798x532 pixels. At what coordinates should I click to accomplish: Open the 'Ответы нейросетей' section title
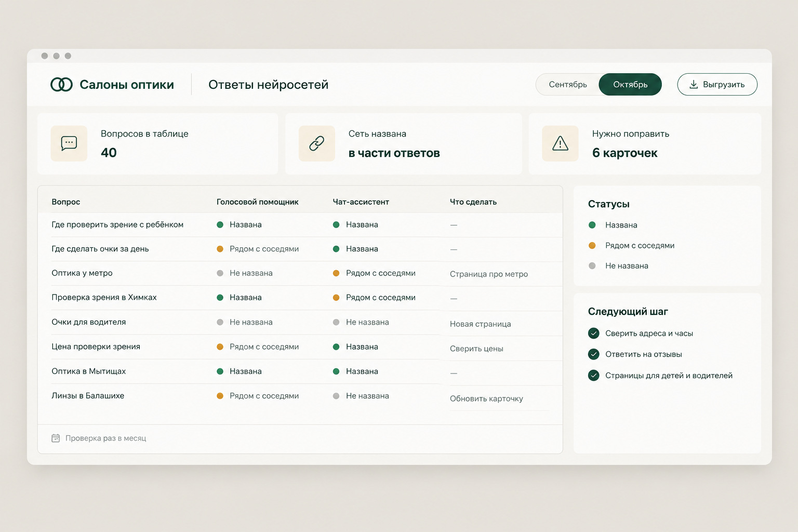(x=269, y=85)
